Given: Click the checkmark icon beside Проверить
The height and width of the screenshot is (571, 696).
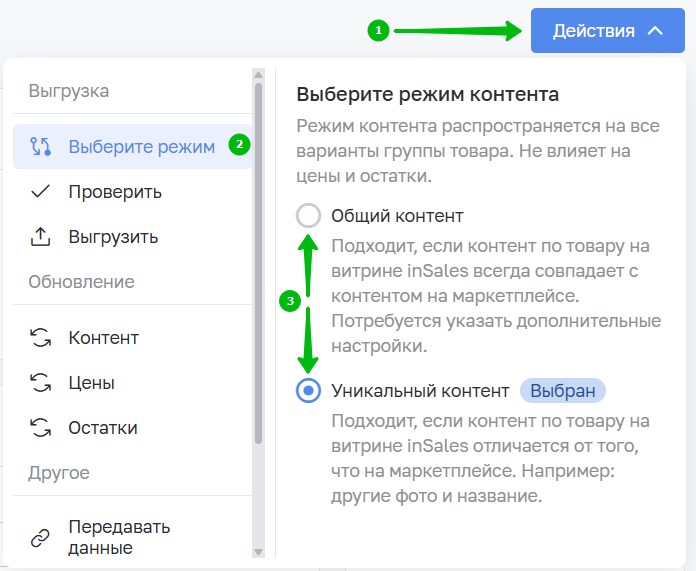Looking at the screenshot, I should tap(41, 192).
